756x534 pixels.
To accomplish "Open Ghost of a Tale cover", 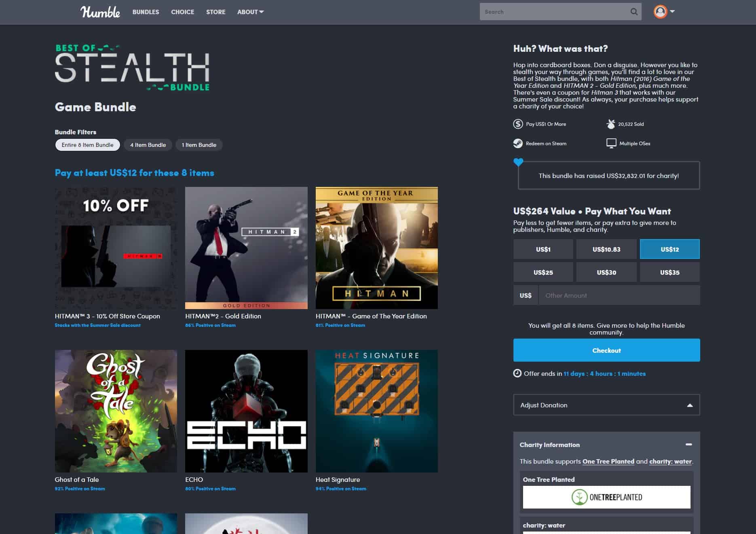I will pyautogui.click(x=116, y=411).
